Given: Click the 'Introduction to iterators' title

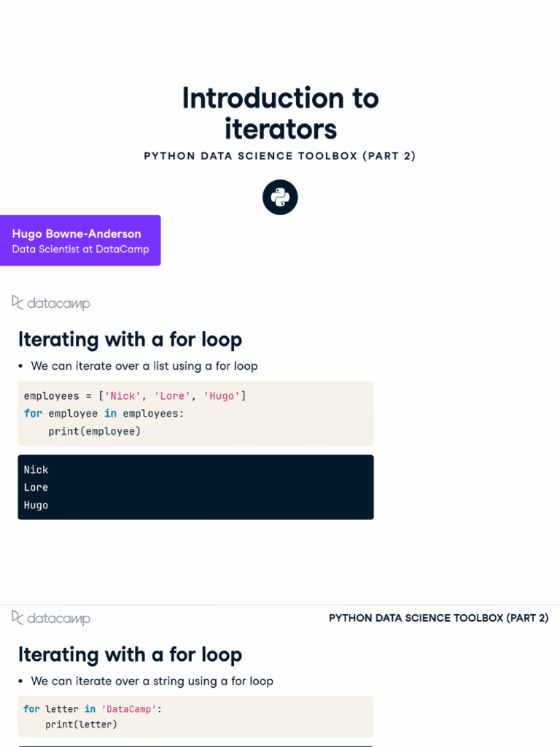Looking at the screenshot, I should pos(280,113).
